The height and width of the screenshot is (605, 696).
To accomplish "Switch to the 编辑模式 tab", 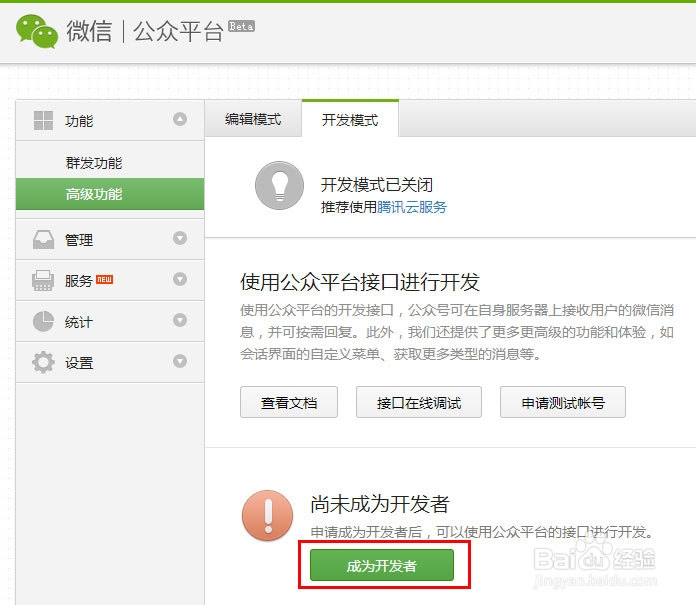I will tap(253, 119).
